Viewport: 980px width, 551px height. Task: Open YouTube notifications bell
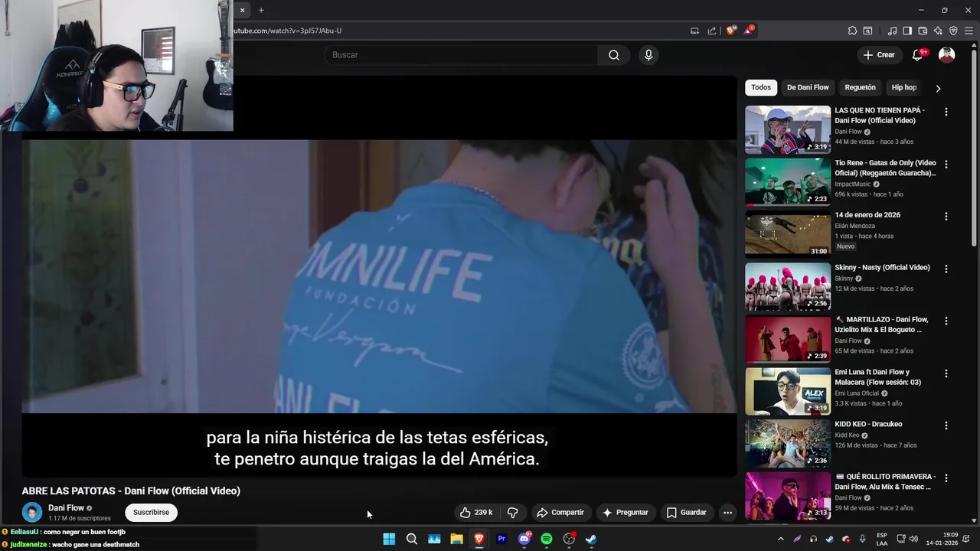pos(917,55)
